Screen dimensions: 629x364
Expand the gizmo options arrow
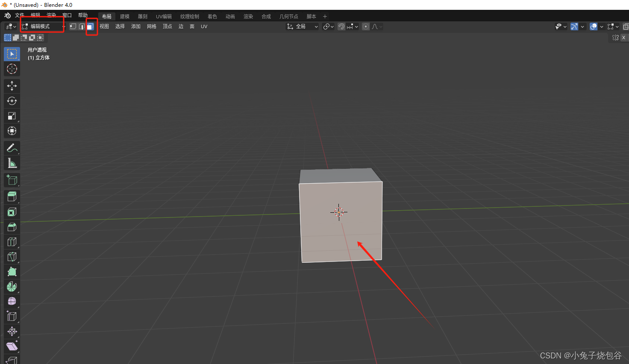(x=582, y=26)
